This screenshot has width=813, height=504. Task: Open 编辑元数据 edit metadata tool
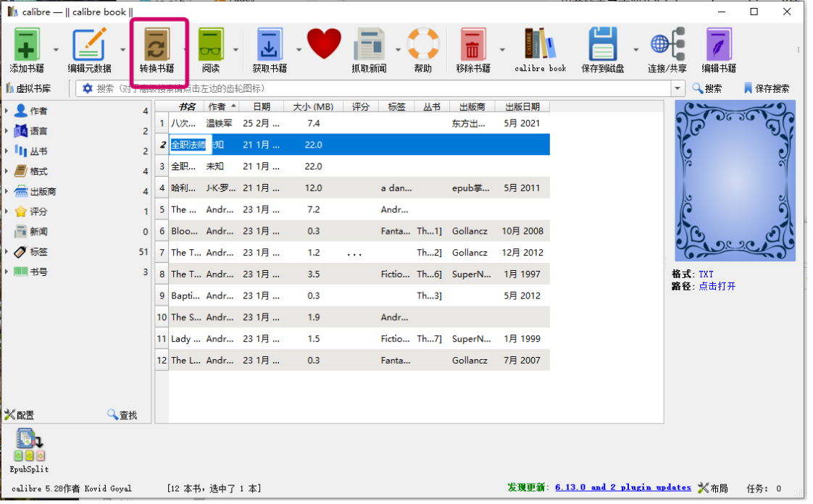pyautogui.click(x=89, y=50)
